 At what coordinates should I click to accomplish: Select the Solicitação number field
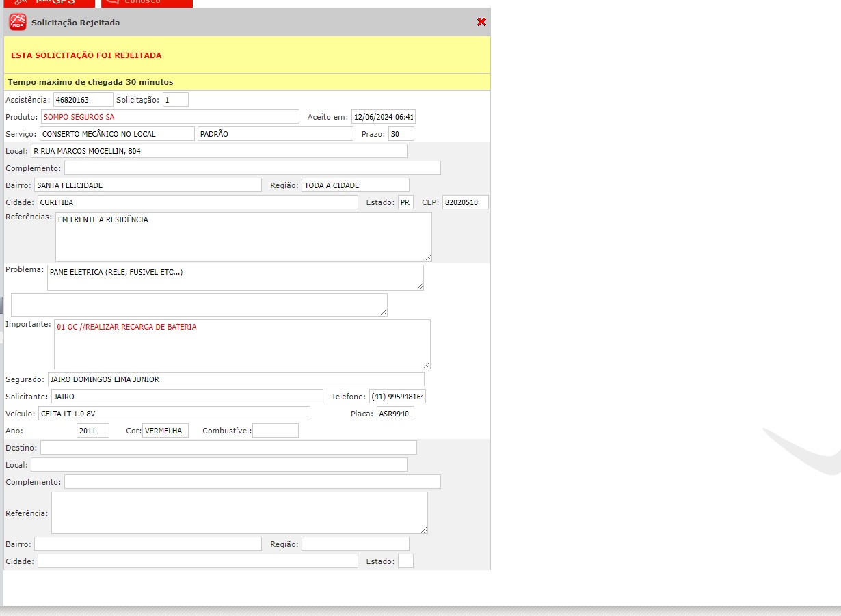175,100
